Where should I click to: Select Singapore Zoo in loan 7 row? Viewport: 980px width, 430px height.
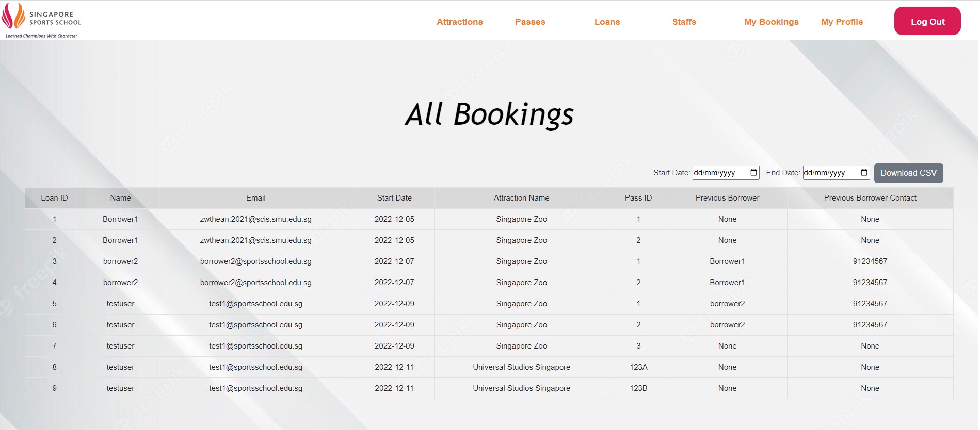click(x=521, y=346)
